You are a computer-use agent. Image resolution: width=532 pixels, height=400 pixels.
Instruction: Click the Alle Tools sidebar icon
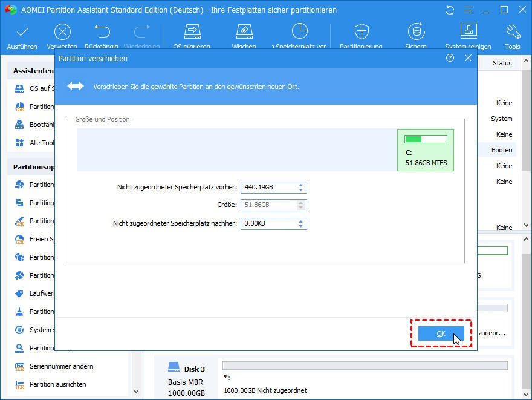coord(19,143)
